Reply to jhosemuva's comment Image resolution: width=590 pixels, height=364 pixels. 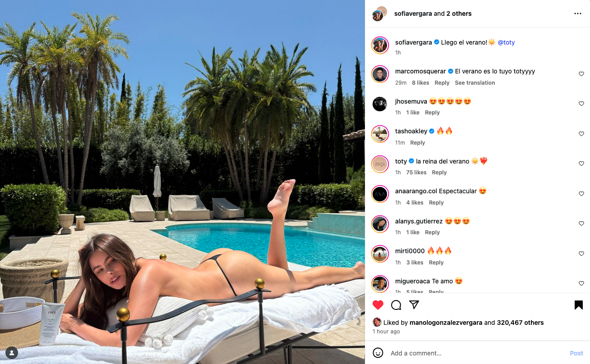click(432, 113)
